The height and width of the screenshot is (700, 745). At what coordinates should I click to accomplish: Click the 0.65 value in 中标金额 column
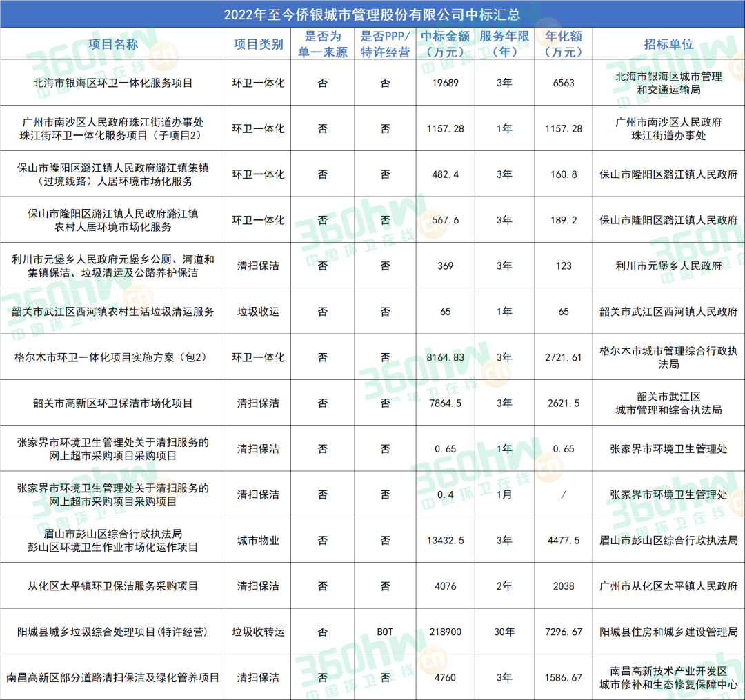pos(445,449)
